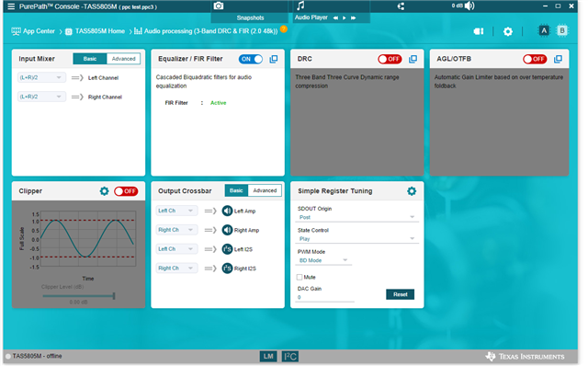Click the DAC Gain input field
The image size is (588, 366).
(x=325, y=297)
